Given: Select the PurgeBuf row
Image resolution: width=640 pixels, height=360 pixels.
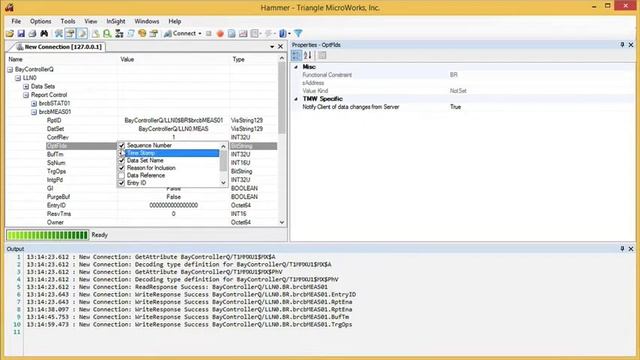Looking at the screenshot, I should tap(142, 197).
